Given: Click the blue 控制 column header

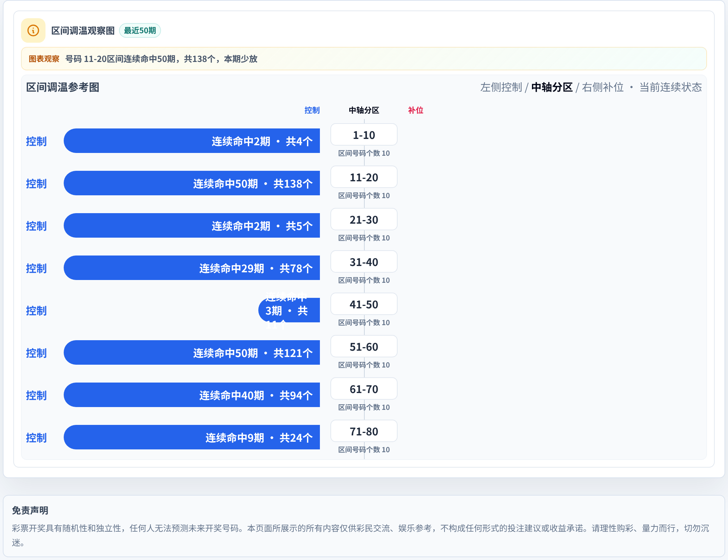Looking at the screenshot, I should tap(312, 110).
